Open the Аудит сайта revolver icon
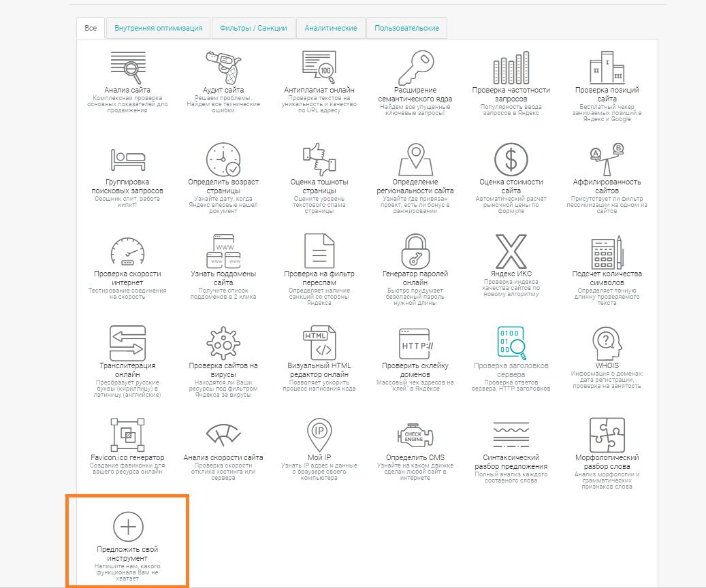This screenshot has width=706, height=588. tap(223, 67)
